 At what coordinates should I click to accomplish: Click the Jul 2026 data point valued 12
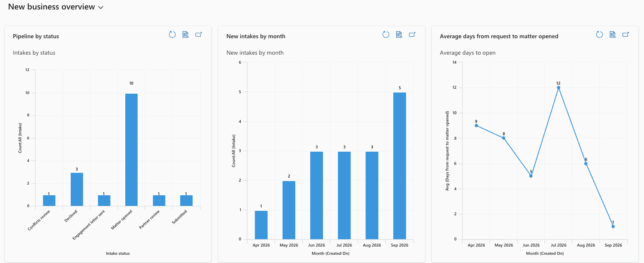[559, 88]
